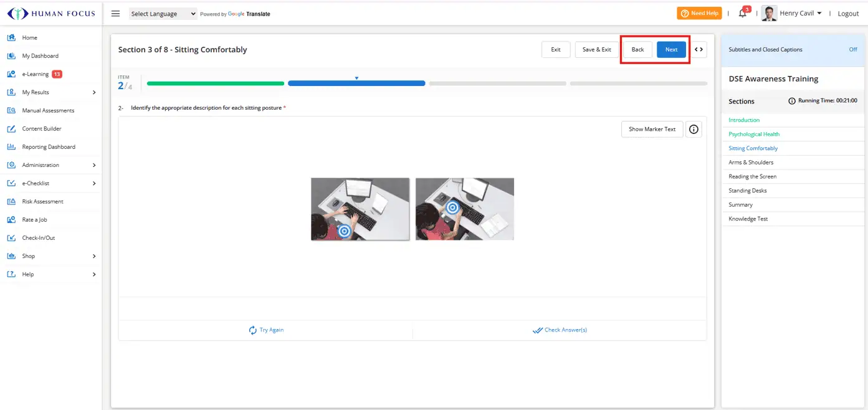Expand the e-Checklist submenu arrow
The image size is (868, 410).
[x=94, y=183]
